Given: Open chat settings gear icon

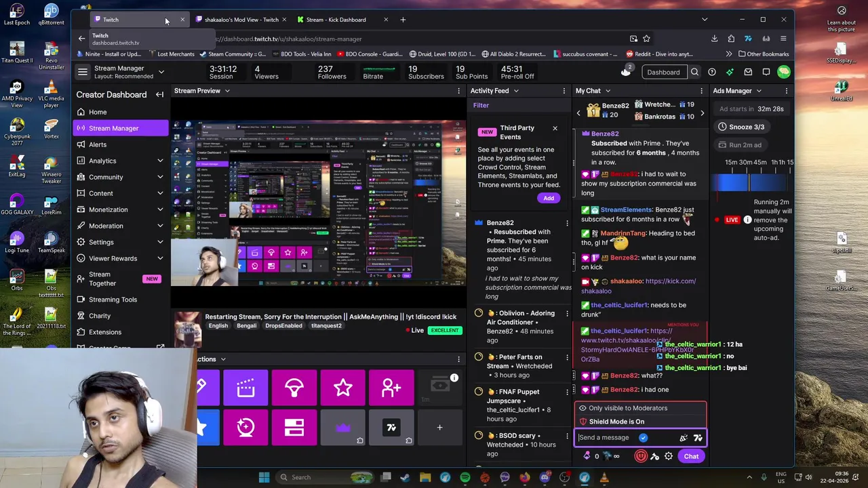Looking at the screenshot, I should [669, 456].
